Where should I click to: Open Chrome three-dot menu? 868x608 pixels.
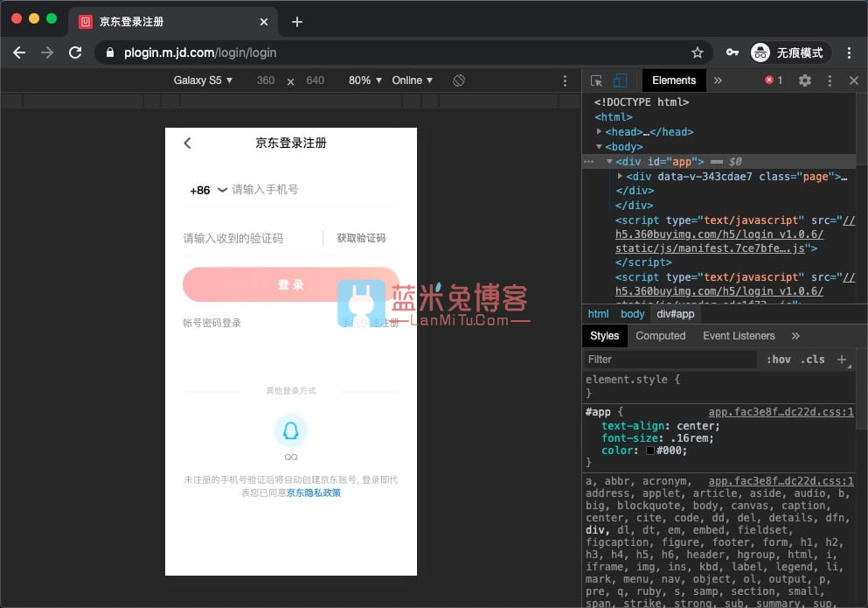tap(849, 52)
